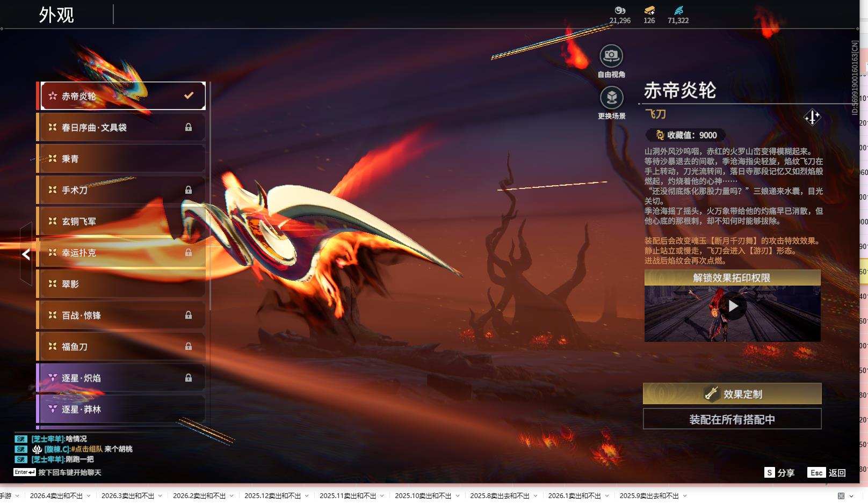Open dropdown arrow of 2025.12卖出和不出 sheet tab
Image resolution: width=868 pixels, height=504 pixels.
307,496
